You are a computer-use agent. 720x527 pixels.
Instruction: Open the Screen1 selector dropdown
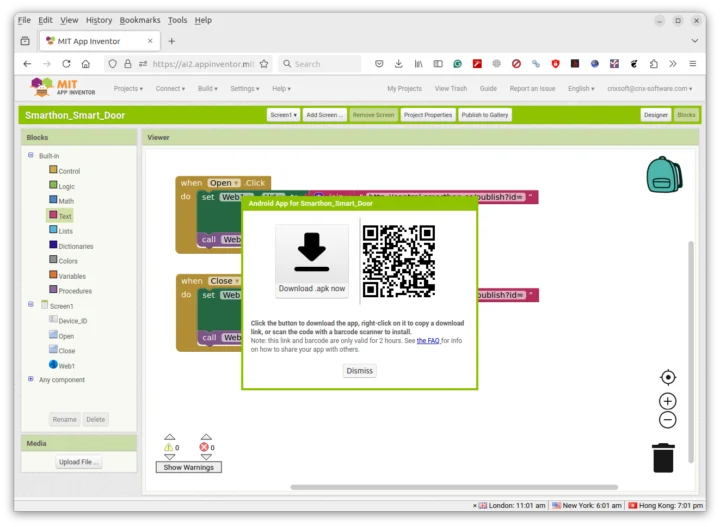click(x=283, y=115)
